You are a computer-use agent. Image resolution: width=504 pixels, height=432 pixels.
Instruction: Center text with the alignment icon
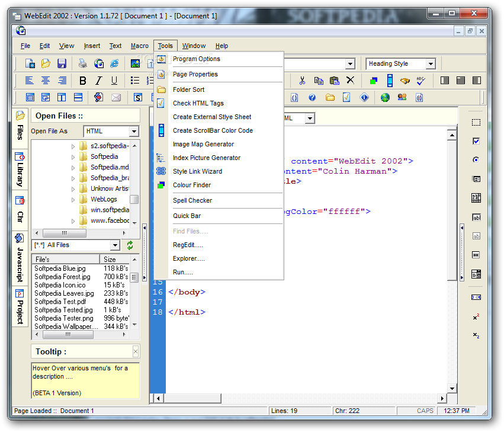tap(46, 80)
